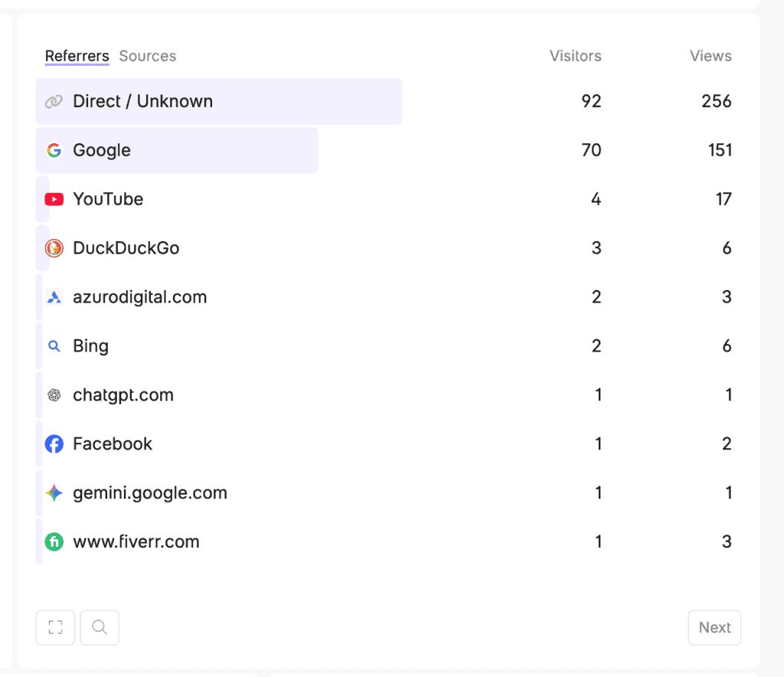Click the DuckDuckGo icon
The height and width of the screenshot is (677, 784).
click(x=53, y=248)
